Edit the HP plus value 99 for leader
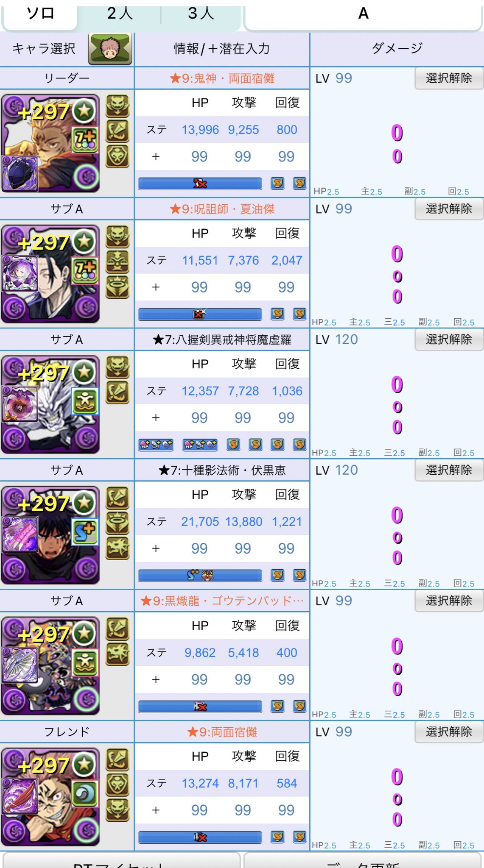The height and width of the screenshot is (868, 484). [199, 156]
